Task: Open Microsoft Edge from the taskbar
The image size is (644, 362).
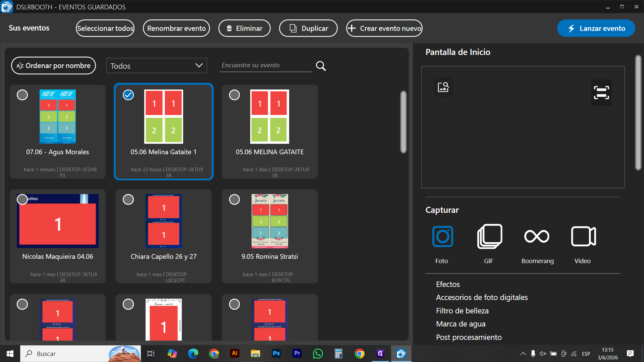Action: point(193,354)
